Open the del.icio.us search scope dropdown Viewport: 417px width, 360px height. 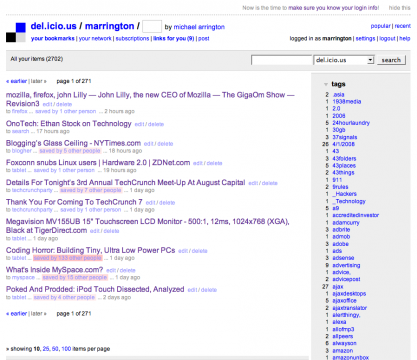click(344, 60)
